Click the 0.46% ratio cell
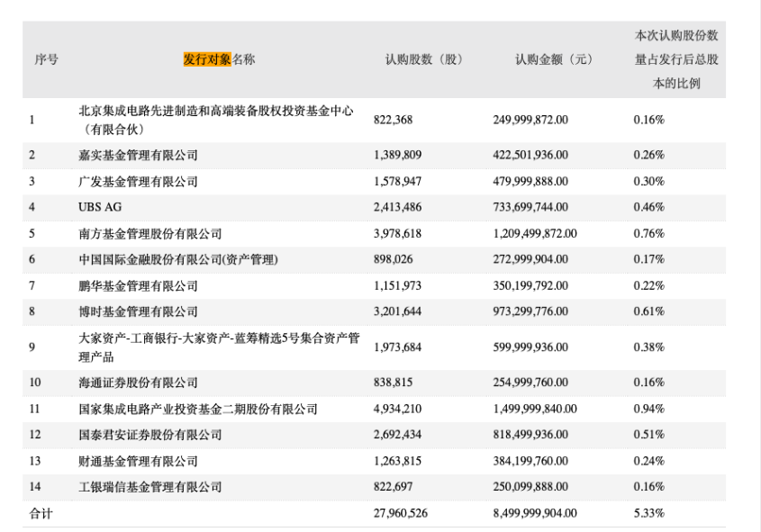761x532 pixels. tap(649, 207)
